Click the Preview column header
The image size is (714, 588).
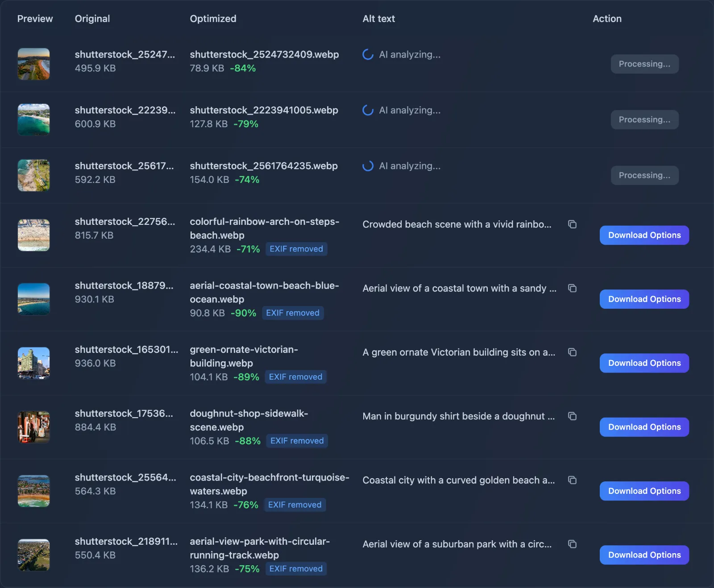(x=35, y=19)
